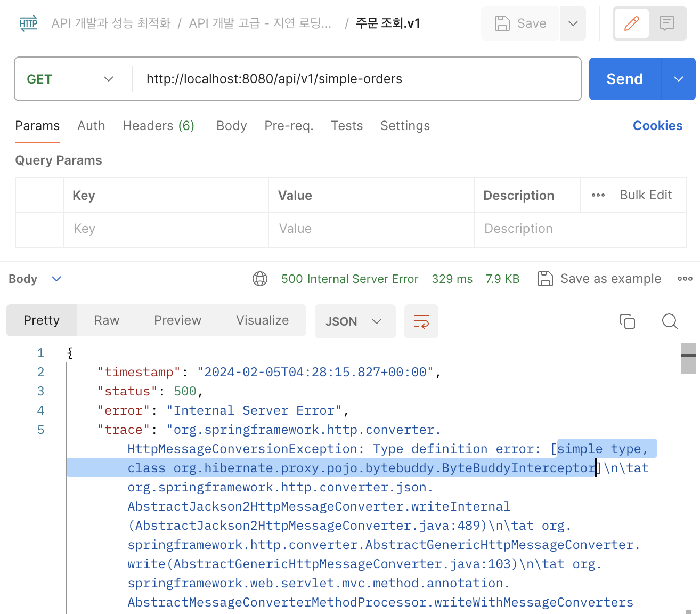The image size is (700, 614).
Task: Open the Visualize response view
Action: tap(262, 320)
